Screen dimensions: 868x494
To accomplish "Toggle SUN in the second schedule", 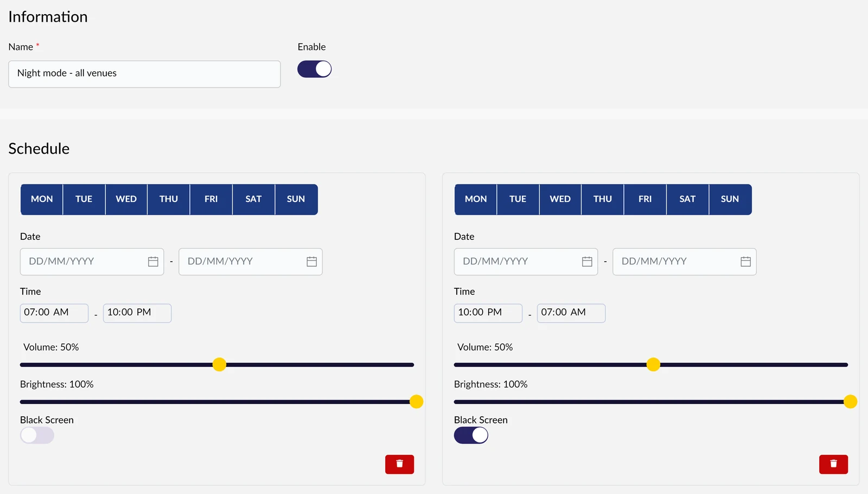I will point(730,199).
